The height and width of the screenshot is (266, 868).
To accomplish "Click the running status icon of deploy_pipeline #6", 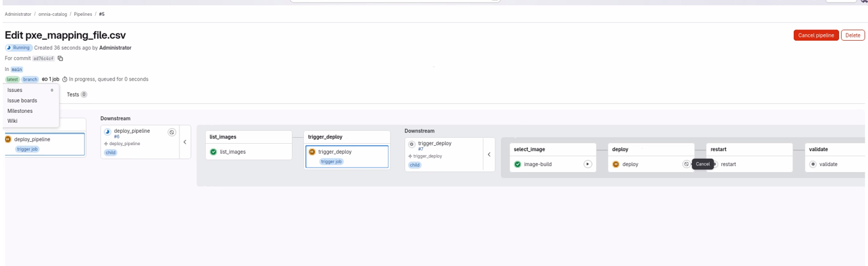I will (x=108, y=131).
